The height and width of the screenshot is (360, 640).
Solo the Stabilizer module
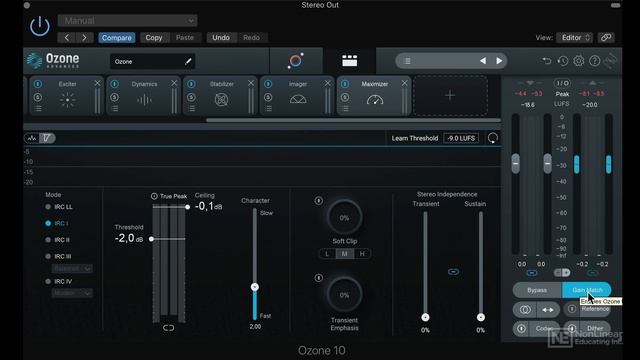191,97
